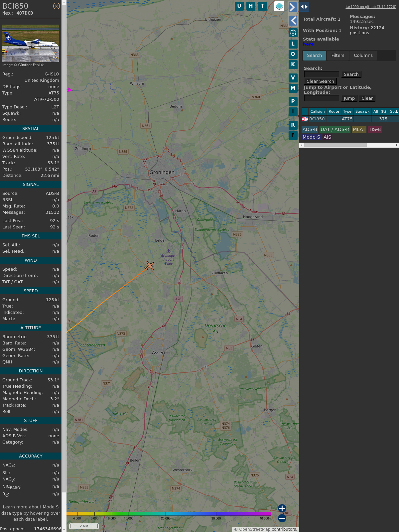Toggle the K map button
399x532 pixels.
[x=293, y=65]
